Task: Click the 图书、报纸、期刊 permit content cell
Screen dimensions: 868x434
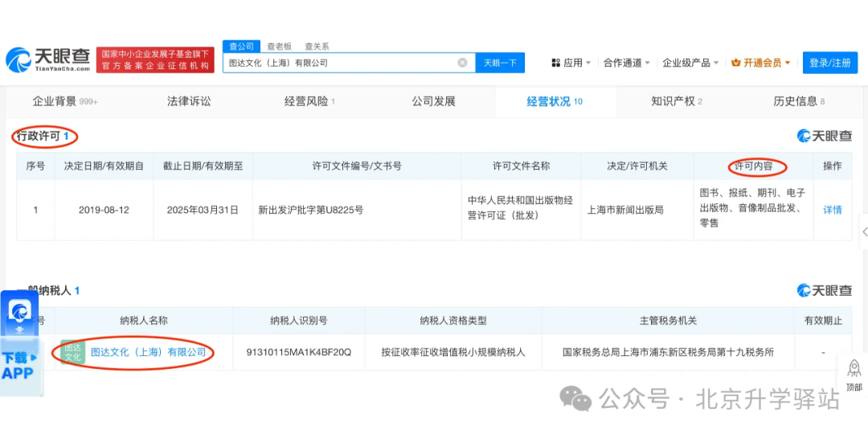Action: click(753, 210)
